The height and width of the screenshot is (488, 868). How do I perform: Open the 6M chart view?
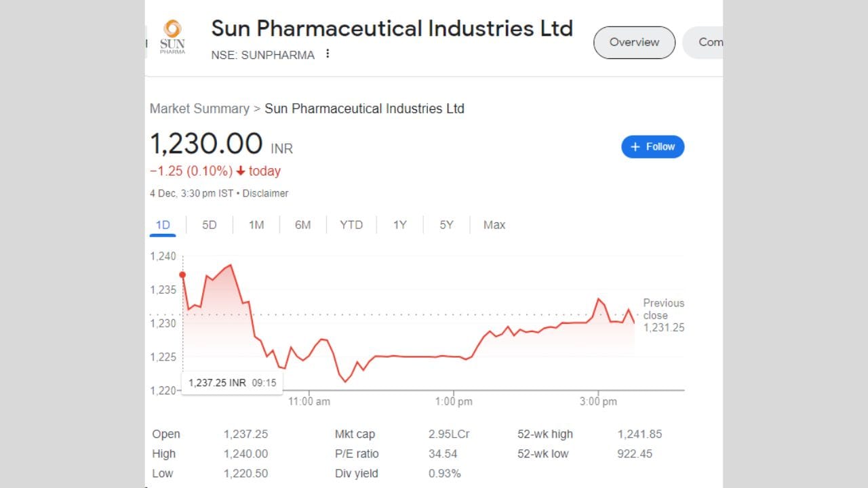tap(302, 224)
